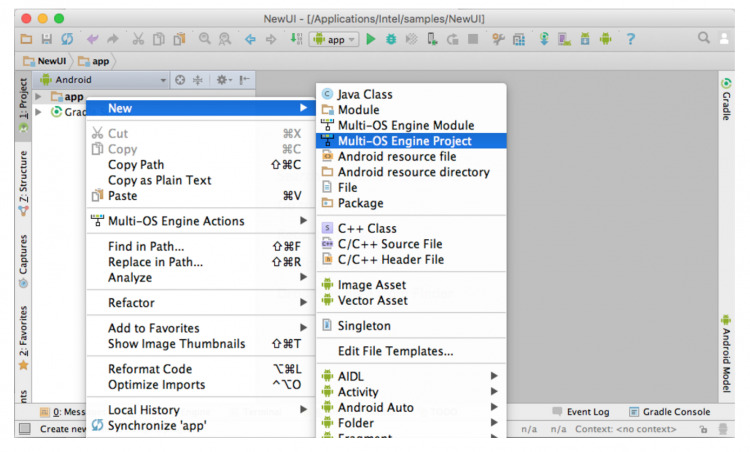Choose Show Image Thumbnails
Image resolution: width=750 pixels, height=452 pixels.
tap(201, 344)
